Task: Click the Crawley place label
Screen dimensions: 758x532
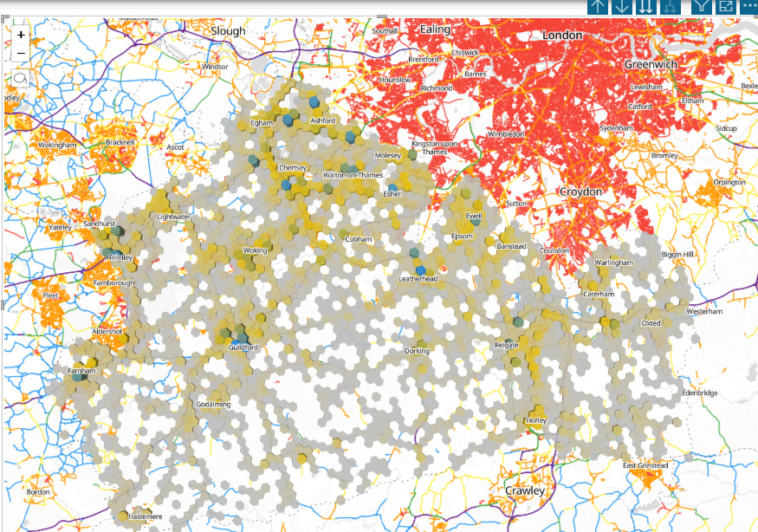Action: pyautogui.click(x=525, y=490)
